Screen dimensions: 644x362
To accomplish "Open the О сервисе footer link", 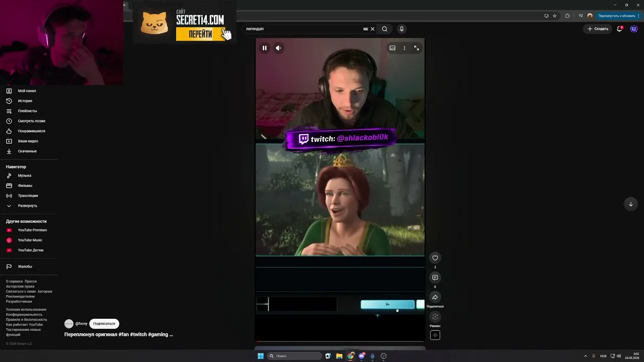I will pyautogui.click(x=15, y=282).
